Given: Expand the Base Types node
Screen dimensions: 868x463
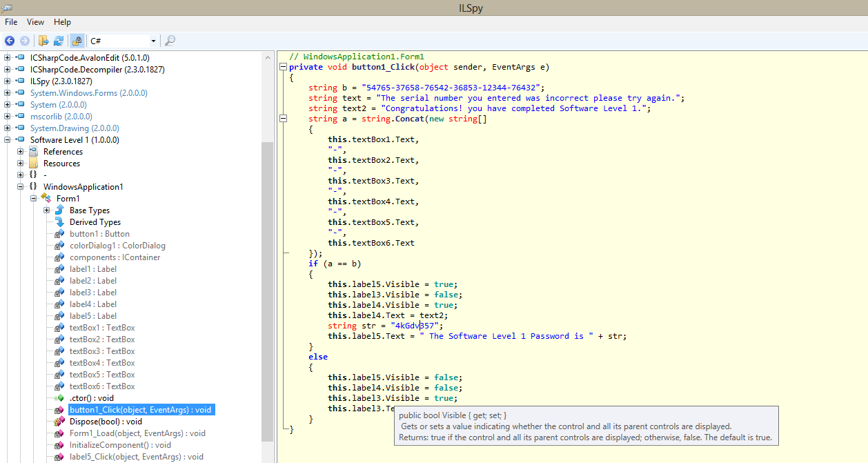Looking at the screenshot, I should coord(47,210).
